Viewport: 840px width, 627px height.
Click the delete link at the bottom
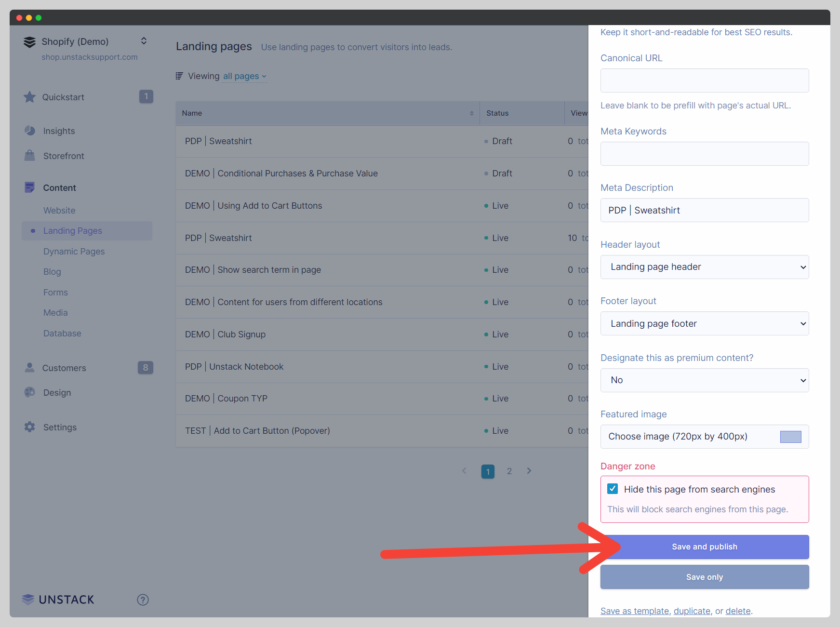coord(738,611)
